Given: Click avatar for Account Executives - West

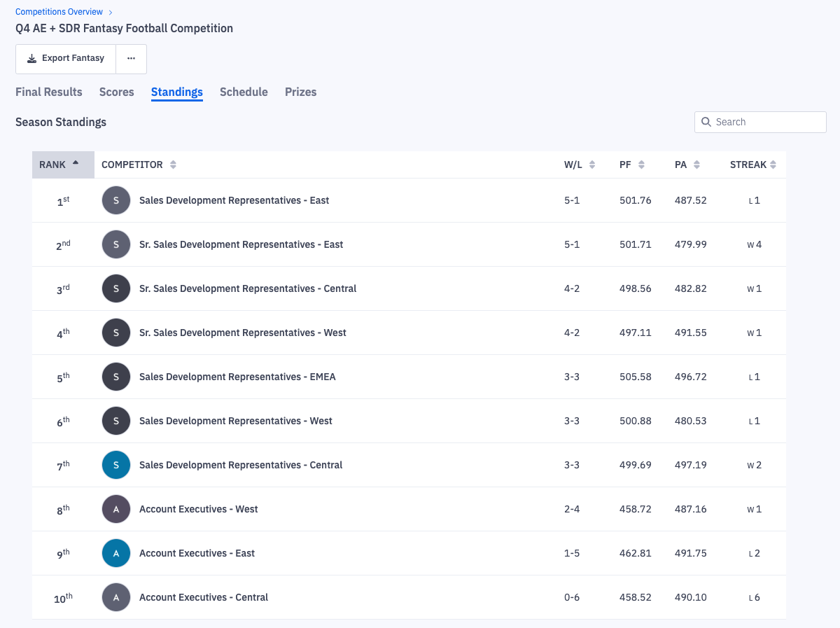Looking at the screenshot, I should click(x=116, y=509).
